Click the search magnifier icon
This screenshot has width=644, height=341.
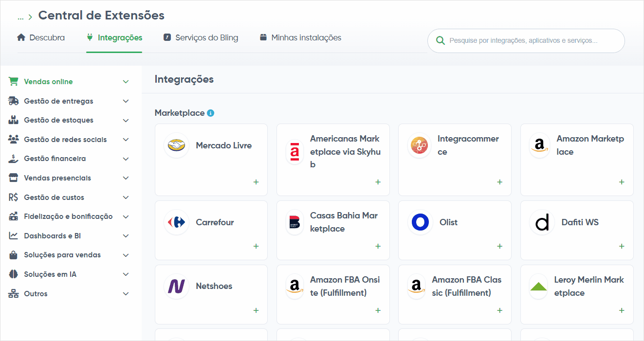[x=441, y=40]
